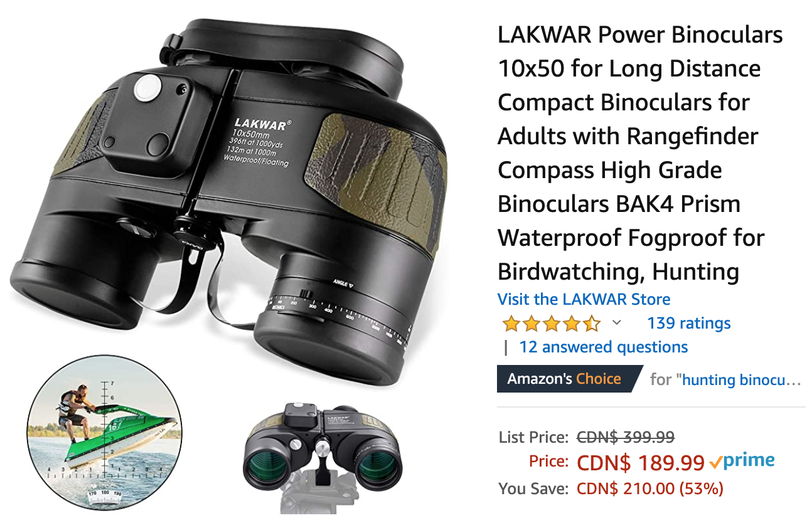Visit the LAKWAR Store
This screenshot has height=518, width=812.
584,299
